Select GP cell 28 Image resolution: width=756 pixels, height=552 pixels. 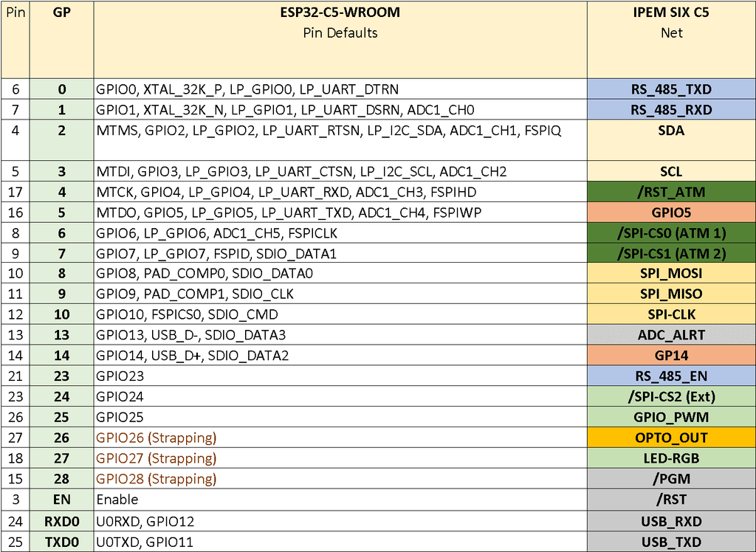click(62, 478)
